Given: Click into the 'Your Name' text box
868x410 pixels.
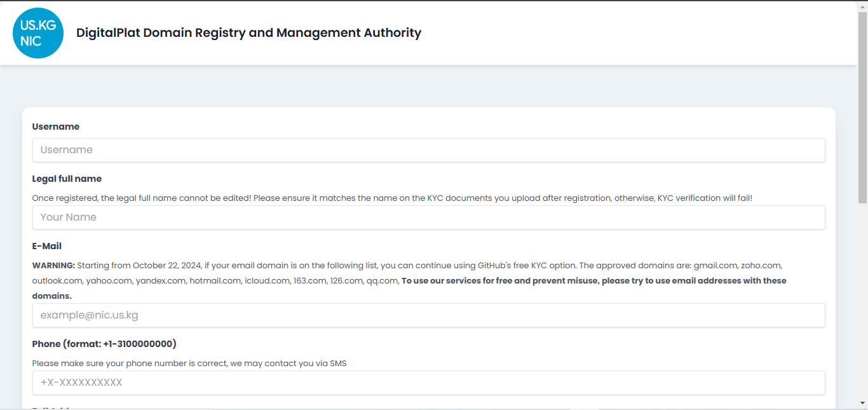Looking at the screenshot, I should pos(428,217).
